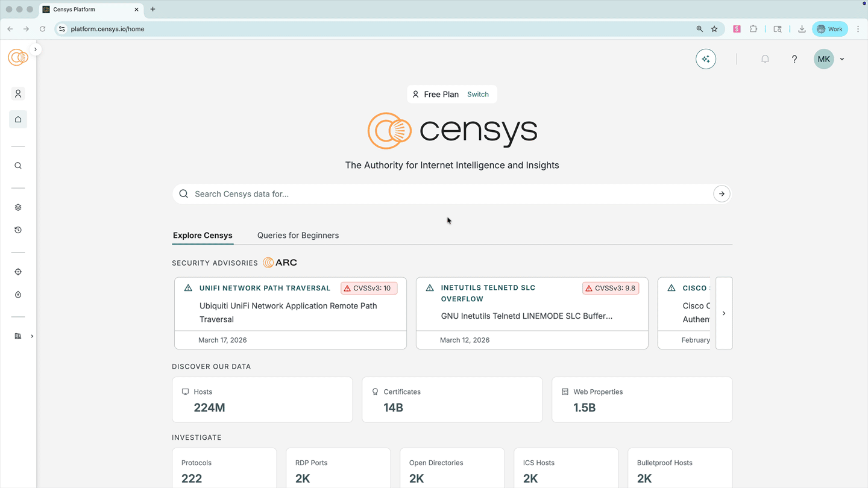The width and height of the screenshot is (868, 488).
Task: Click the browser back arrow
Action: 10,29
